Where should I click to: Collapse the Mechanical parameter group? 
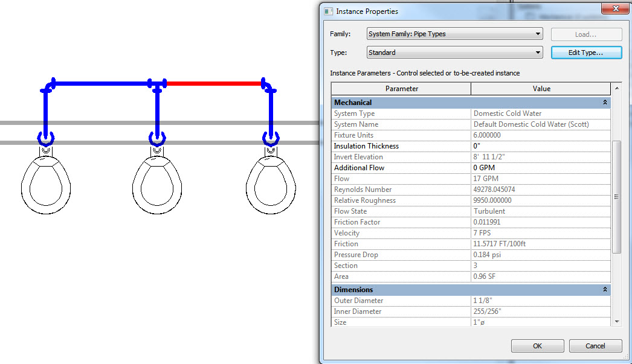[x=605, y=103]
